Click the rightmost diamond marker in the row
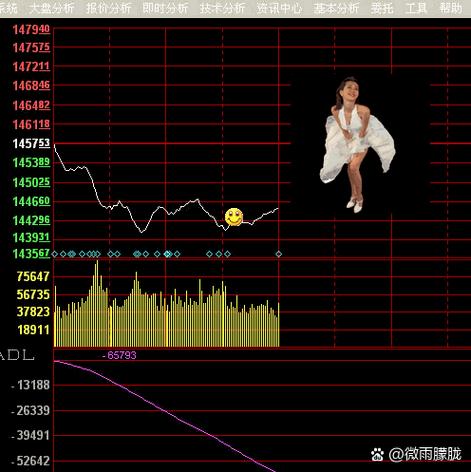471x472 pixels. [279, 254]
